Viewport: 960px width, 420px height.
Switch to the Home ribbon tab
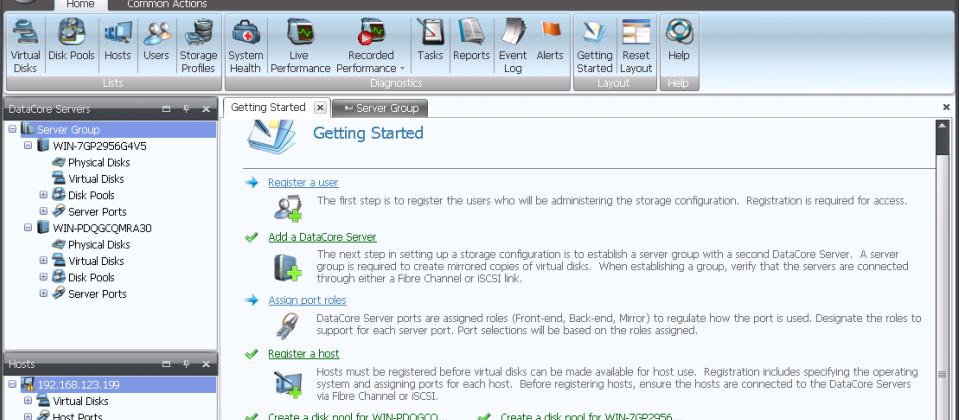(x=80, y=4)
